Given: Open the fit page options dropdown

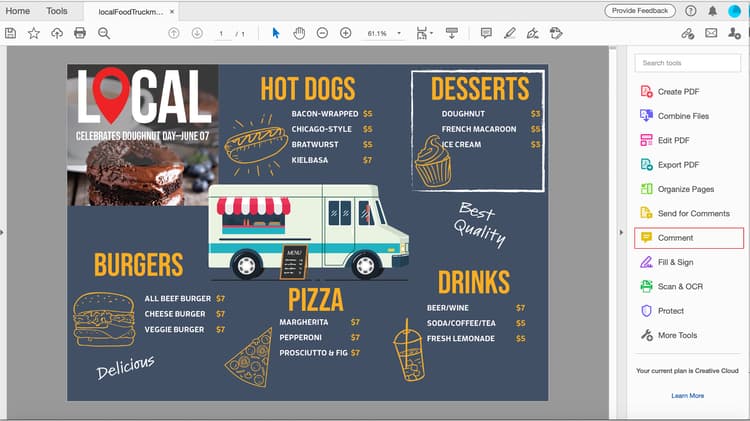Looking at the screenshot, I should pyautogui.click(x=424, y=33).
